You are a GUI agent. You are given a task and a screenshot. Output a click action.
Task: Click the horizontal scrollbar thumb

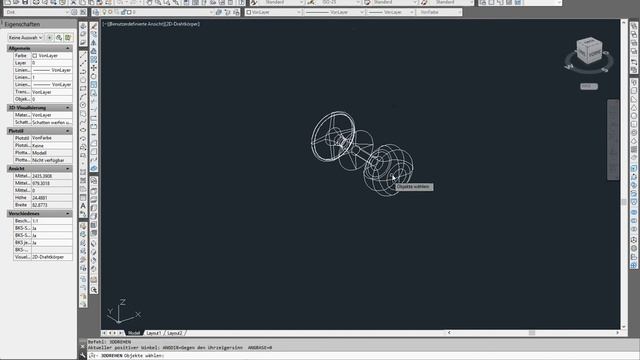(x=531, y=333)
